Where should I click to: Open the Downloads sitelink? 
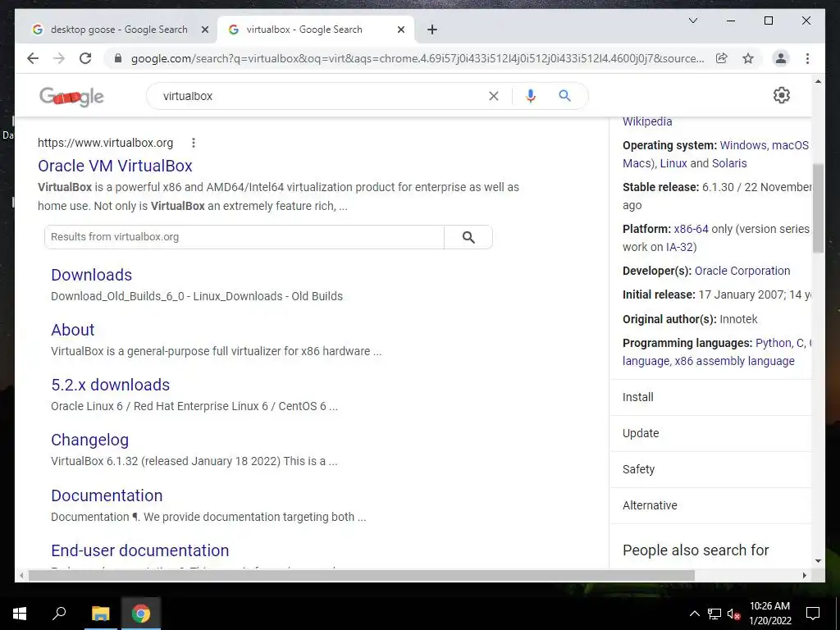tap(91, 275)
